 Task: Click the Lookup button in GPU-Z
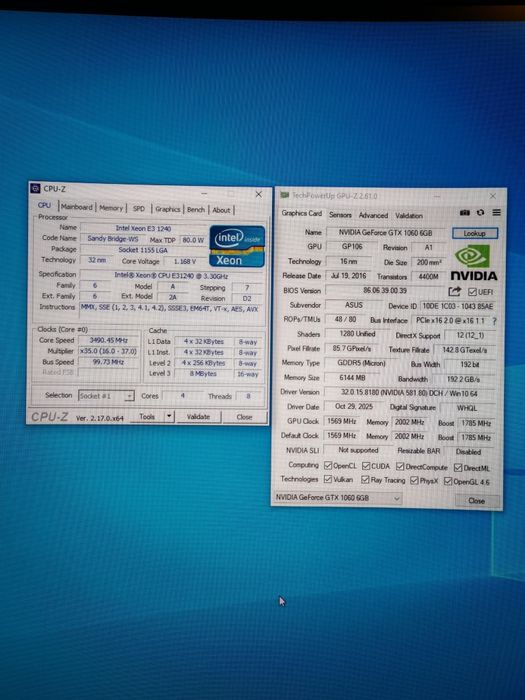click(x=474, y=233)
